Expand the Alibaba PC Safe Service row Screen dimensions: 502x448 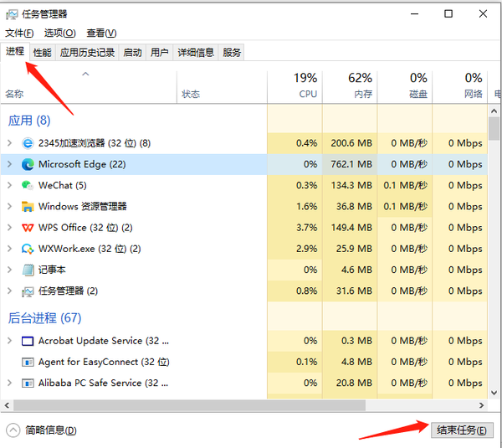pos(9,383)
